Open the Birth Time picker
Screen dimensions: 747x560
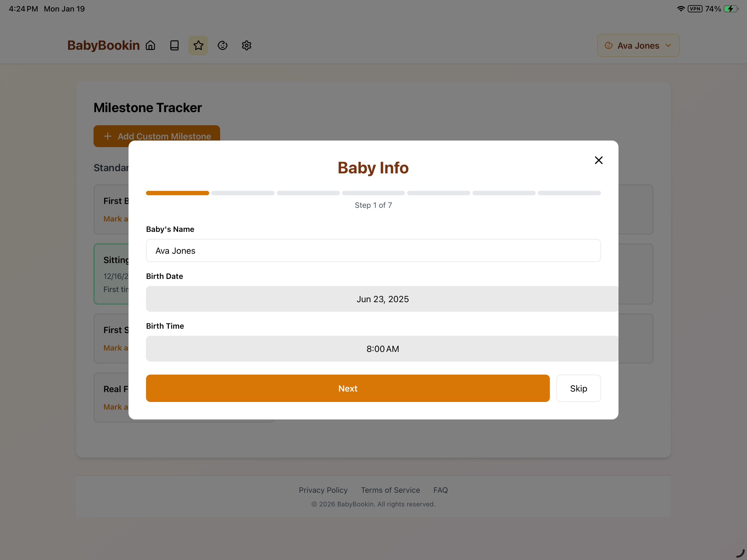tap(382, 349)
